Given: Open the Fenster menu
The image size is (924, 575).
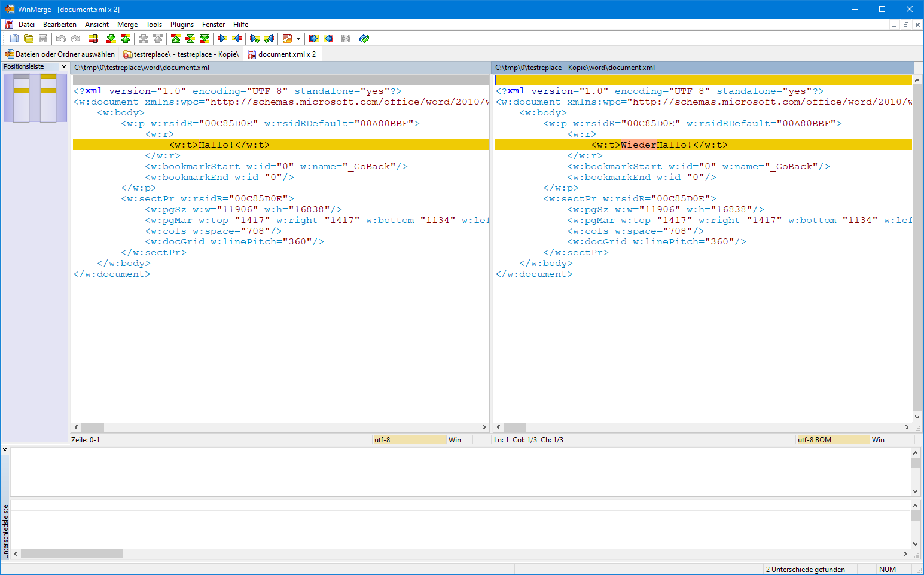Looking at the screenshot, I should tap(214, 25).
